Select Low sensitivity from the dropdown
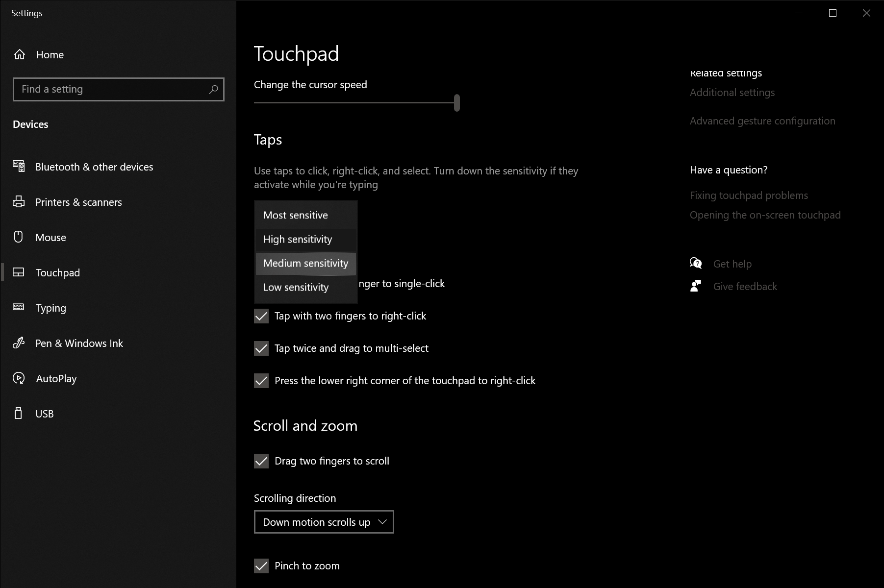 [x=296, y=287]
